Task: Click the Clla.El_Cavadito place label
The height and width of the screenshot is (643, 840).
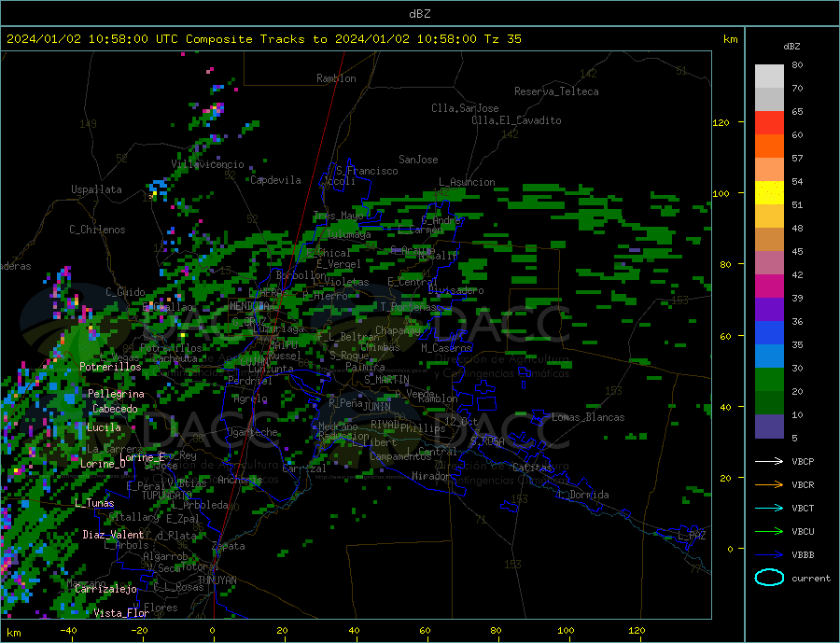Action: tap(516, 120)
